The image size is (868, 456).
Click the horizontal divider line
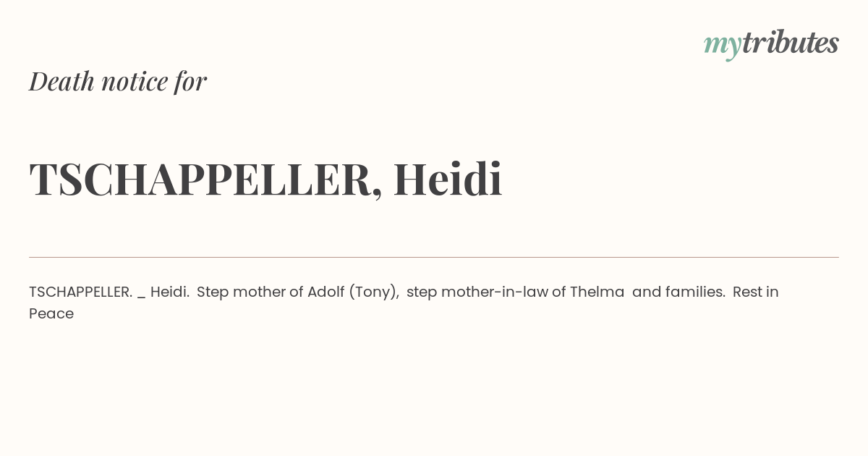click(434, 257)
